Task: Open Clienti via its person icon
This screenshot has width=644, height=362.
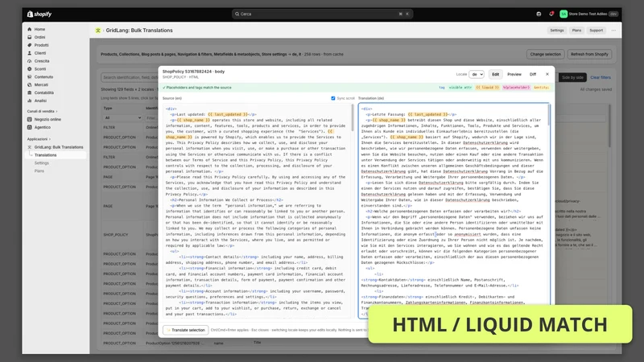Action: point(30,53)
